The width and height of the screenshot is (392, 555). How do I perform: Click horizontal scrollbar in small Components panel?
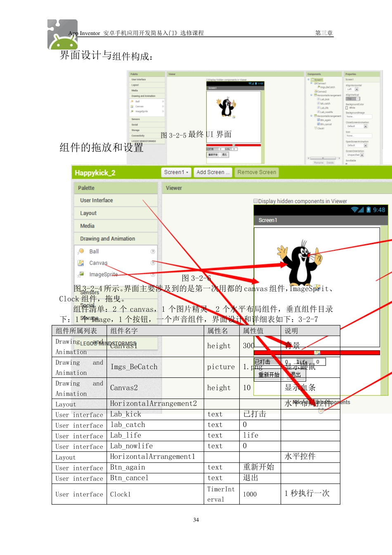(x=324, y=158)
